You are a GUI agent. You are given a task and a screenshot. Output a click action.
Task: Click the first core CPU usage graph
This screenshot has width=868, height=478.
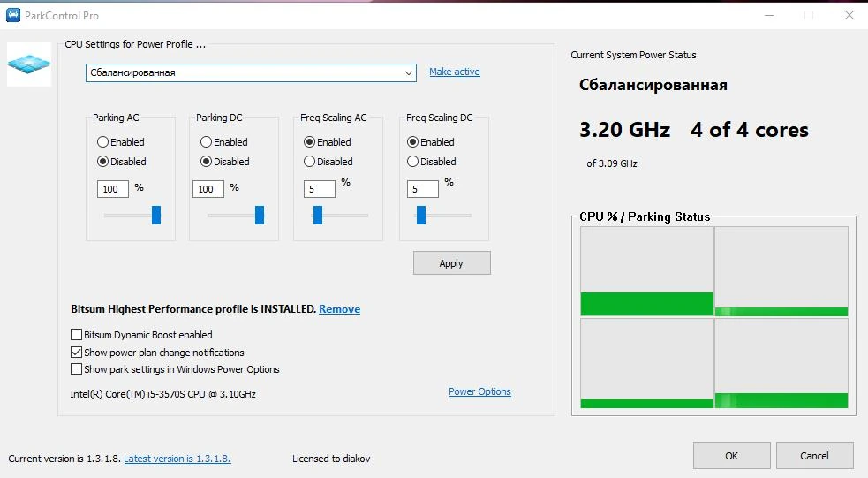(647, 271)
